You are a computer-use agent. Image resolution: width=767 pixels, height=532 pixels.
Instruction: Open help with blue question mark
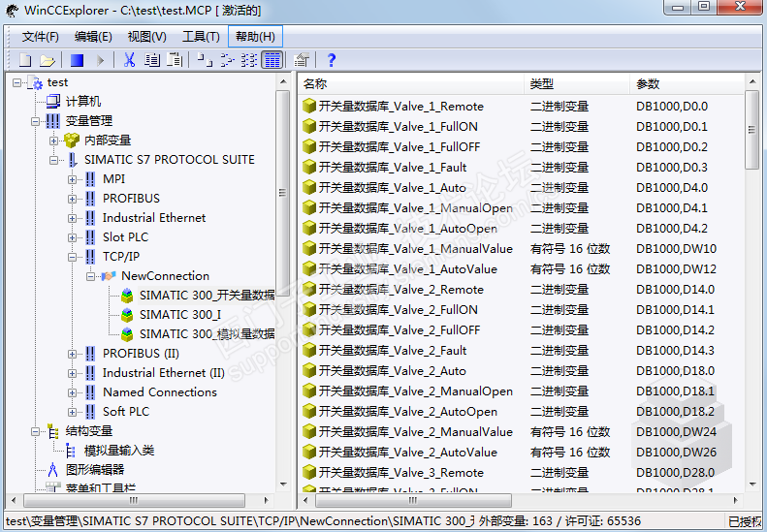coord(332,60)
